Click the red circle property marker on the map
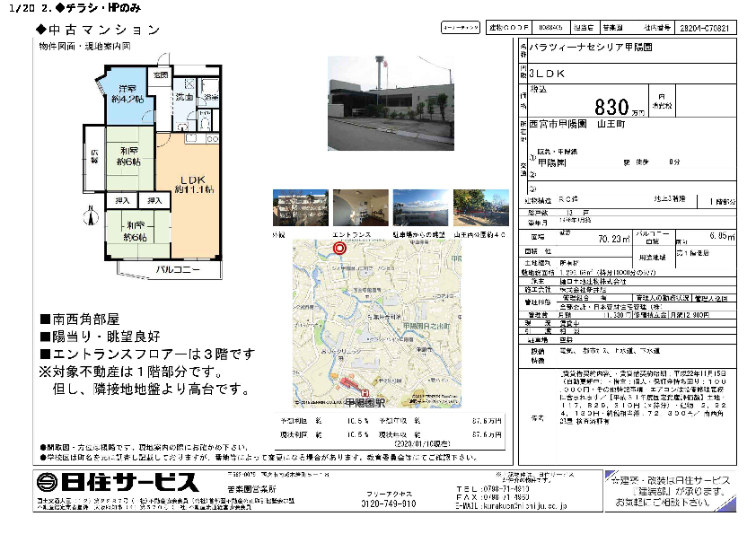 click(x=339, y=249)
